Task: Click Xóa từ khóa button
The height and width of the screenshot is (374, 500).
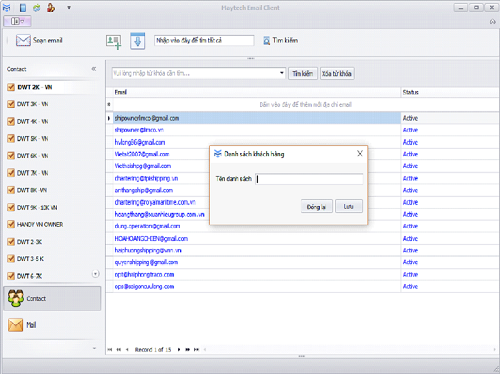Action: 337,73
